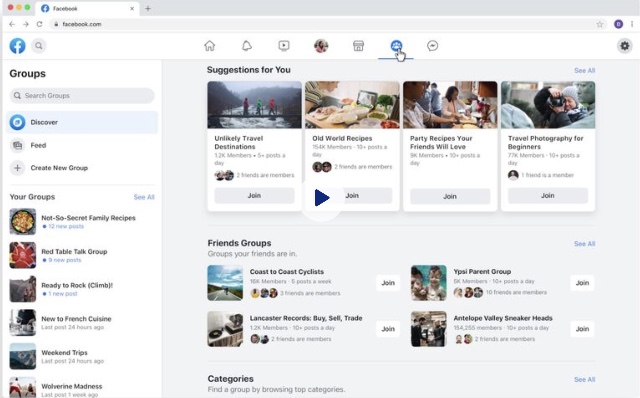The width and height of the screenshot is (640, 398).
Task: Click See All for Friends Groups
Action: click(x=584, y=244)
